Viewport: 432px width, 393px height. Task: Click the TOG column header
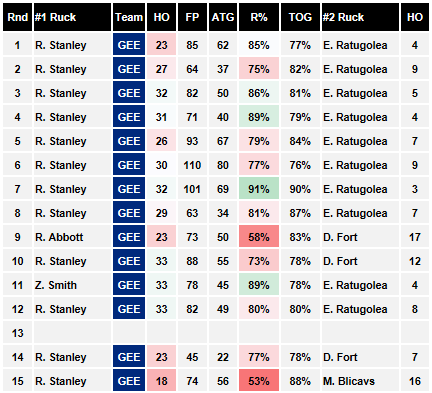[x=300, y=17]
